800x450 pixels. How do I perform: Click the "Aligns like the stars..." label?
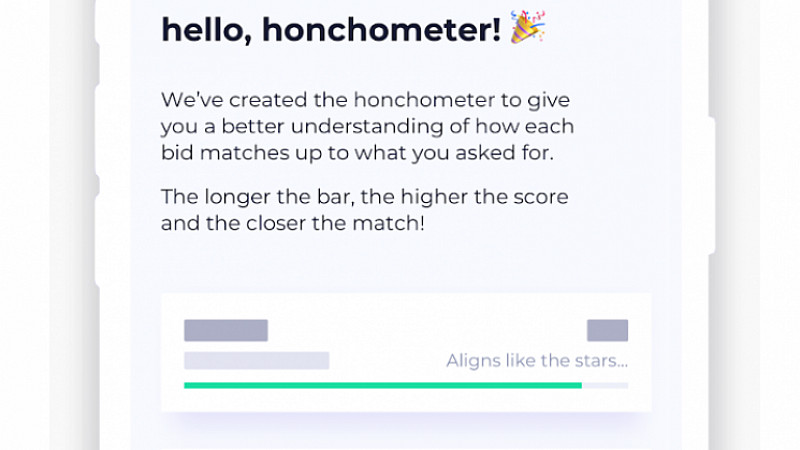537,361
